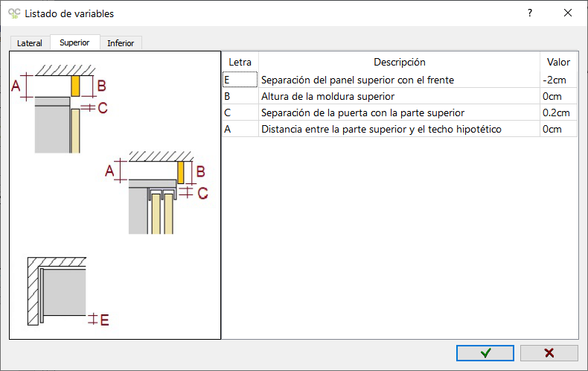
Task: Click the Descripción column header
Action: tap(400, 62)
